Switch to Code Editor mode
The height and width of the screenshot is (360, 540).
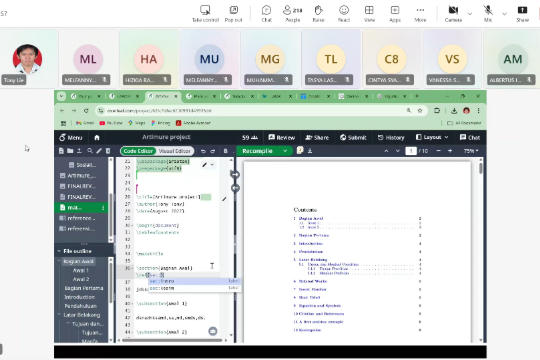coord(138,151)
